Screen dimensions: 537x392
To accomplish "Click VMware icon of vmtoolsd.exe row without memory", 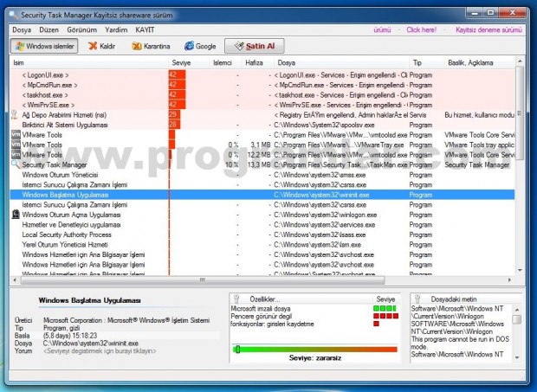I will 16,134.
